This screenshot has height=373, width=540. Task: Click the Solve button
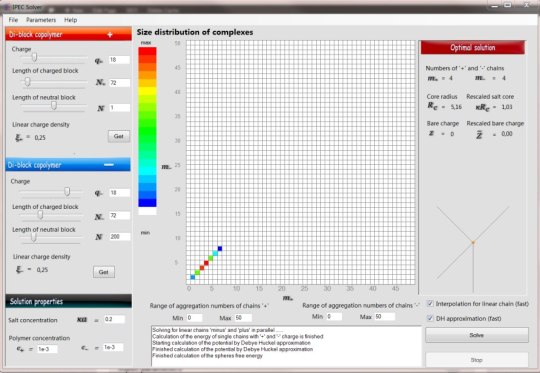tap(477, 335)
